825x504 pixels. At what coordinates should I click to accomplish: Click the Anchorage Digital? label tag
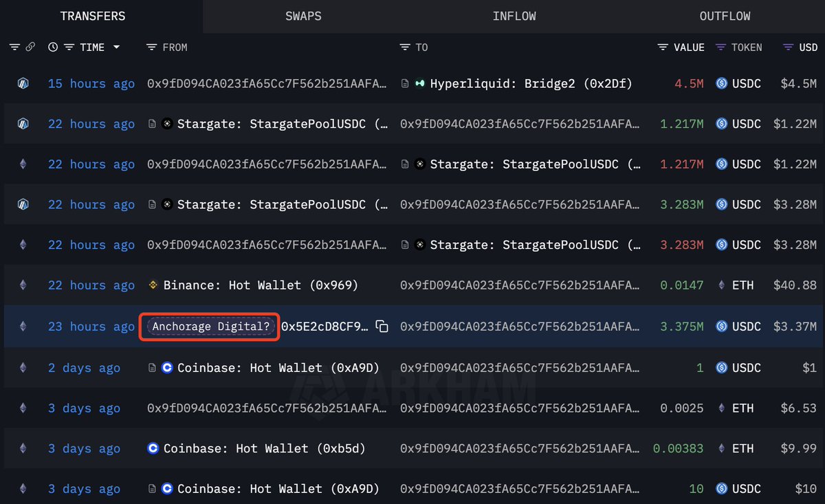click(210, 326)
